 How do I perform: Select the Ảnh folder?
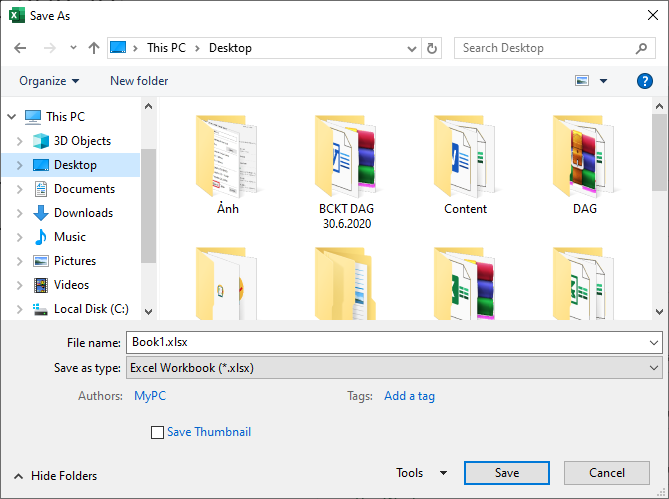(227, 165)
